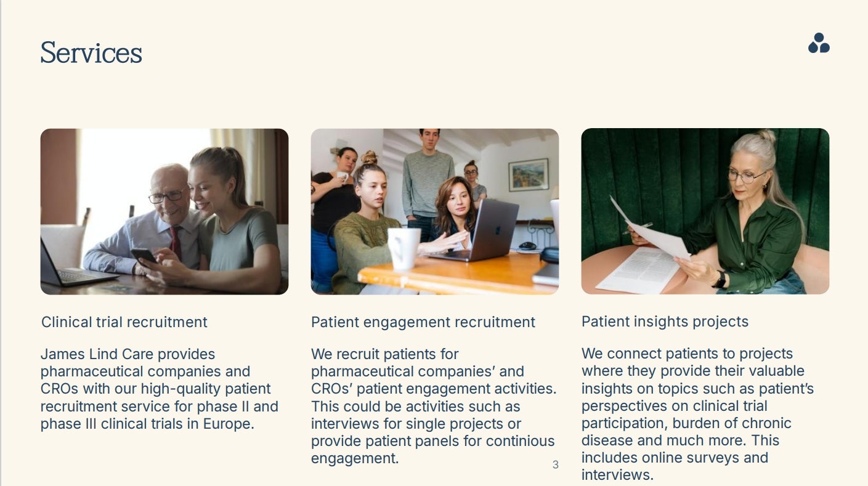Select the group around laptop photo
The width and height of the screenshot is (868, 486).
[x=435, y=211]
